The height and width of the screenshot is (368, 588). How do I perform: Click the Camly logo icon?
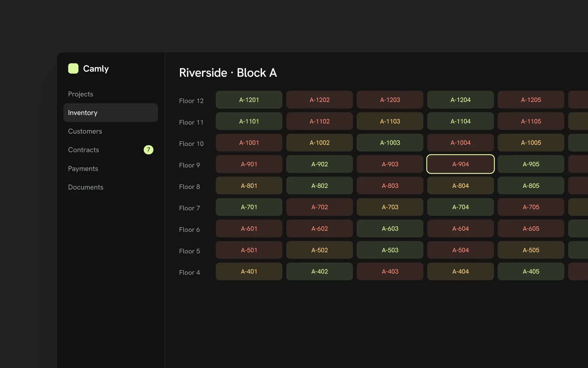[73, 68]
